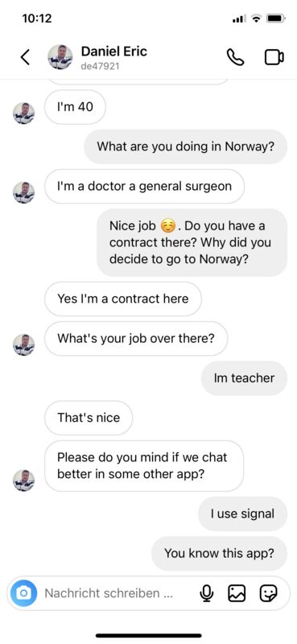Start a voice call with Daniel Eric
Image resolution: width=297 pixels, height=644 pixels.
point(235,57)
